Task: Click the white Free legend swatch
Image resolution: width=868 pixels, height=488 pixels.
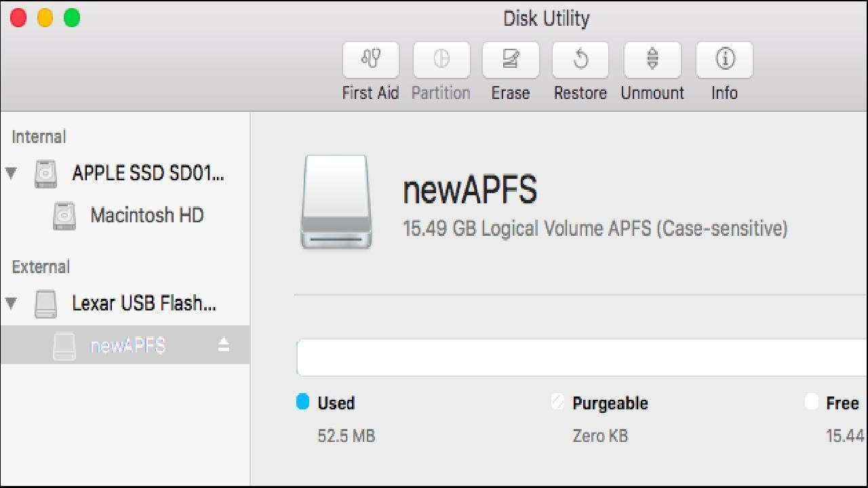Action: 811,402
